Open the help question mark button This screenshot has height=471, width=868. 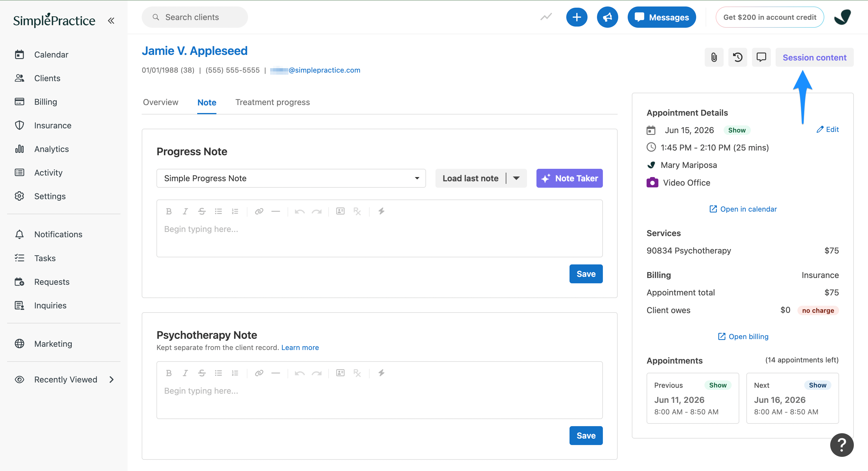point(841,445)
